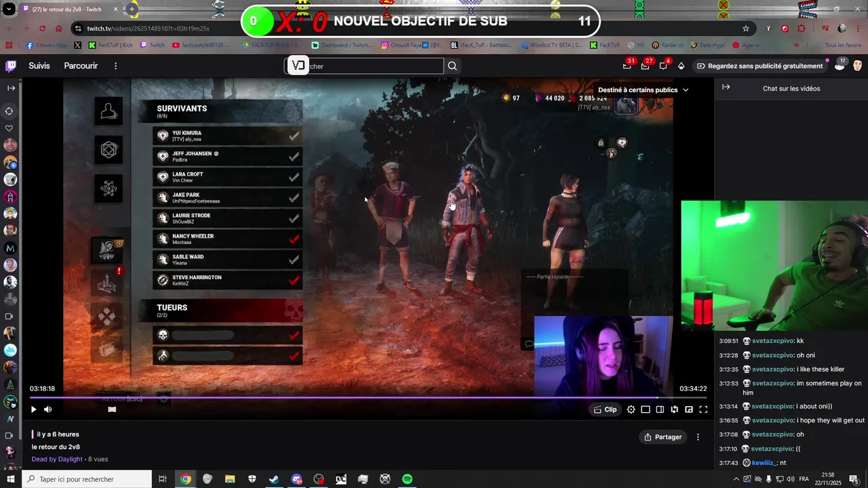
Task: Click the heart followed channels icon in sidebar
Action: coord(9,128)
